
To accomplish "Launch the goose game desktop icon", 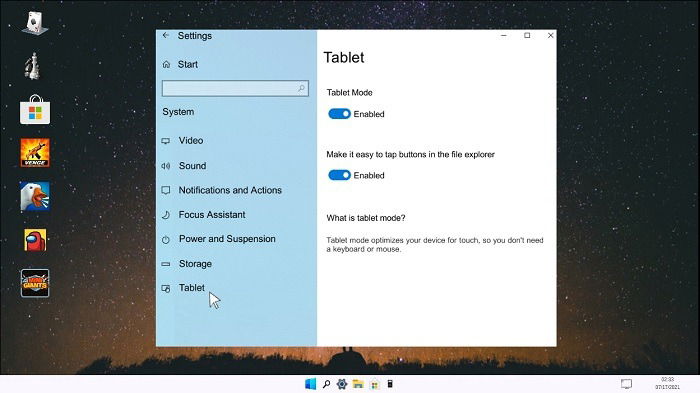I will pyautogui.click(x=35, y=196).
